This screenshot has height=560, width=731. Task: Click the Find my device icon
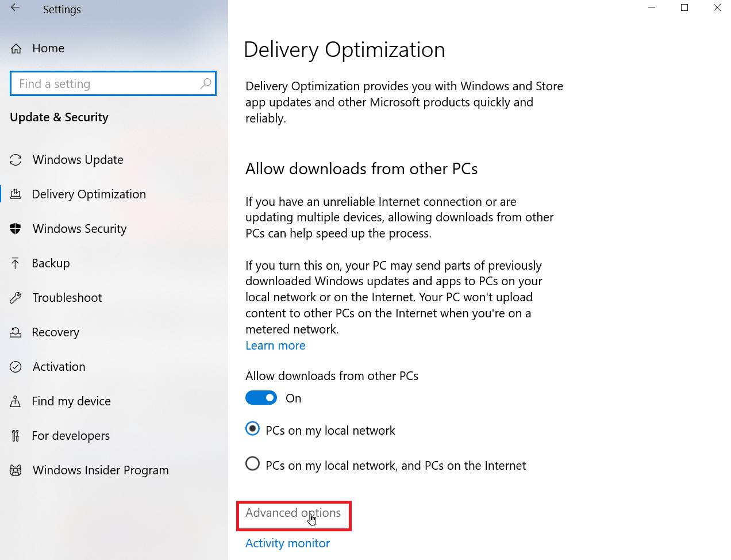[16, 401]
